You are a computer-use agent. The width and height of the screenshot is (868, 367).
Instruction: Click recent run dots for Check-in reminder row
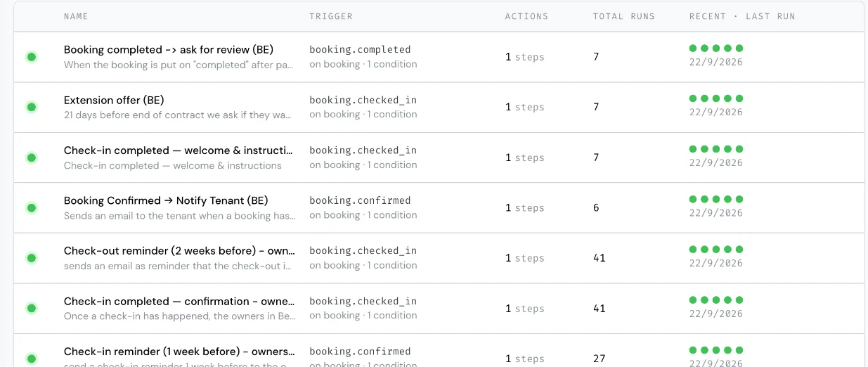coord(716,350)
